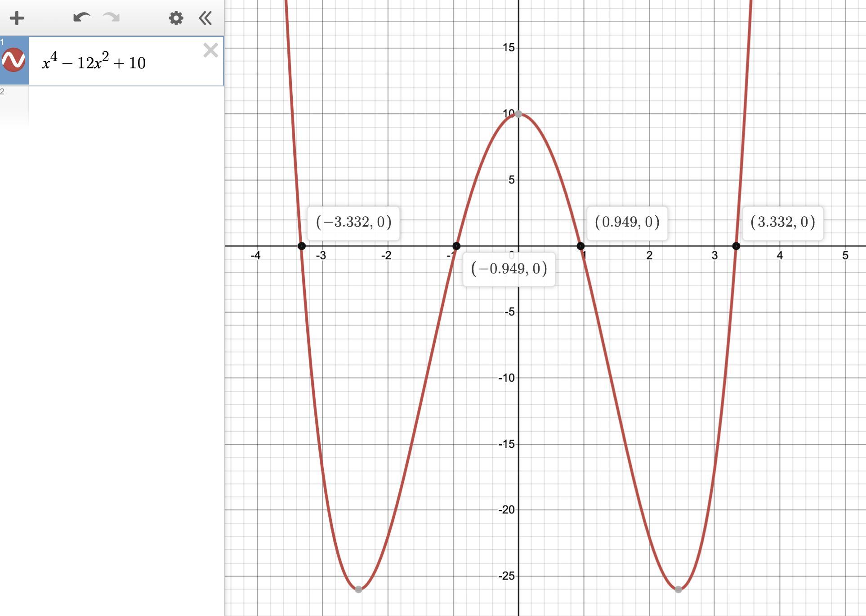Screen dimensions: 866x616
Task: Click the root point at (−3.332, 0)
Action: click(302, 246)
